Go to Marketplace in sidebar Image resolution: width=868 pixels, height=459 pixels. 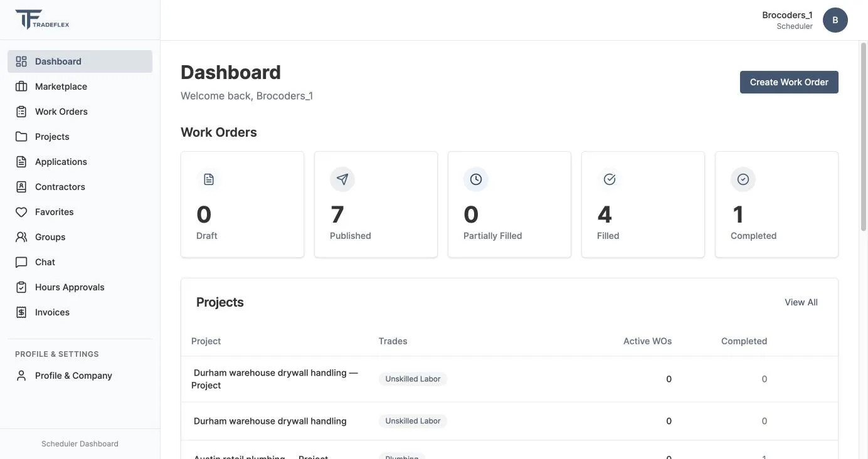coord(80,87)
